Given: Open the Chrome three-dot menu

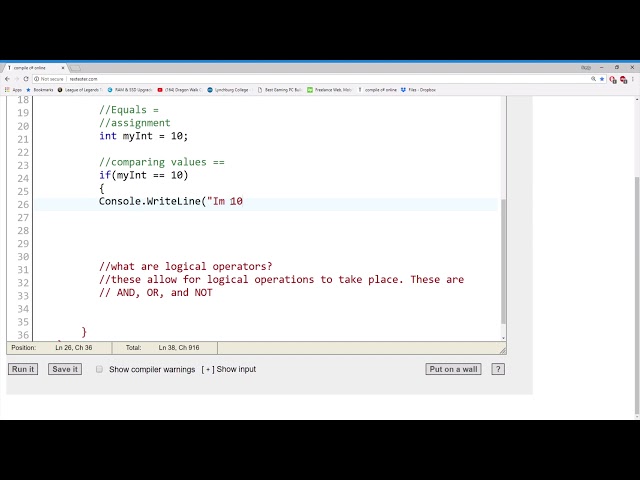Looking at the screenshot, I should (633, 79).
